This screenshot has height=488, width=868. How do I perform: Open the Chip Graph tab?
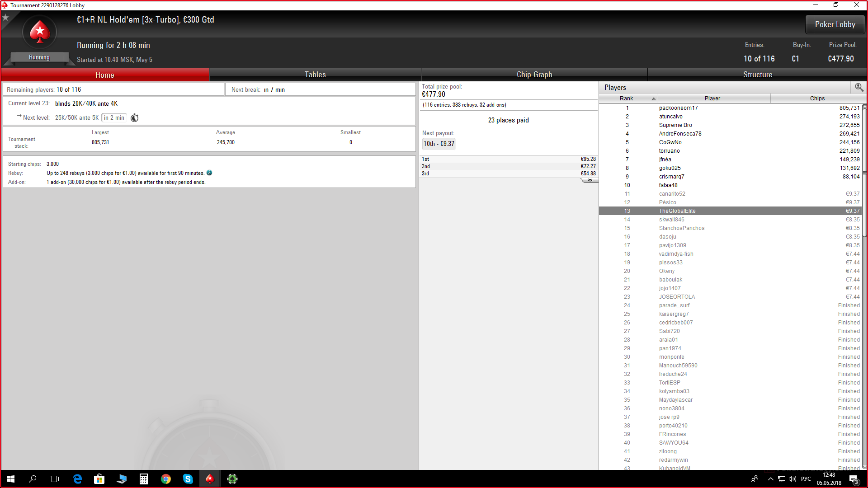[x=534, y=75]
